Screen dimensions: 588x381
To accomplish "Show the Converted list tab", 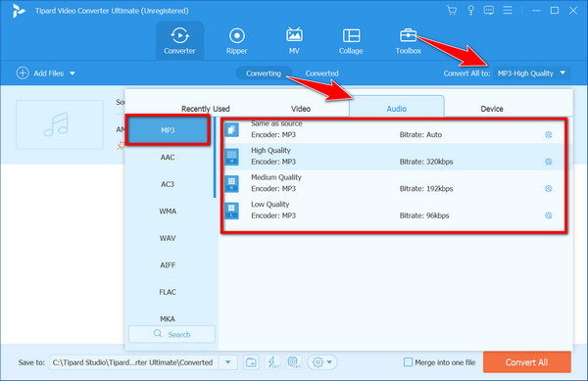I will (x=321, y=73).
